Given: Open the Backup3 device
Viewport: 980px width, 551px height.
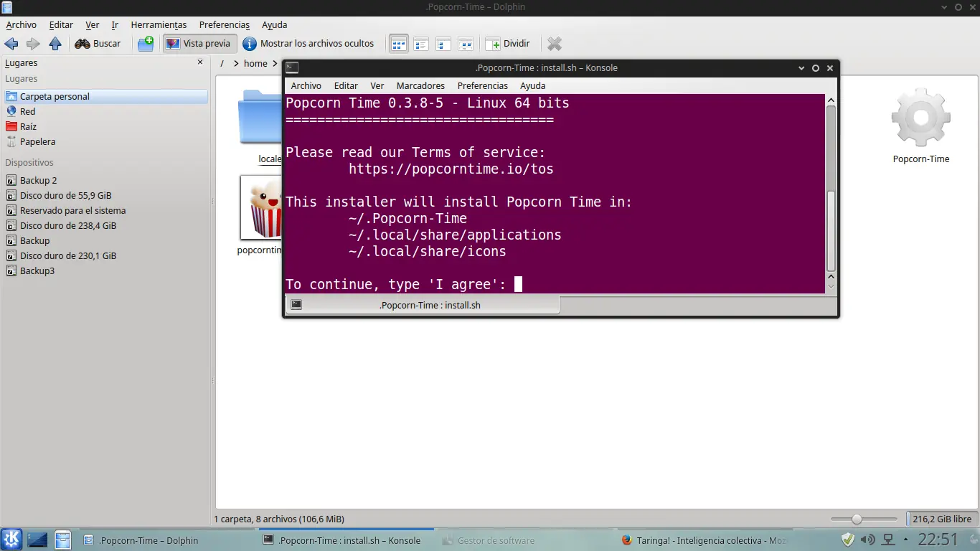Looking at the screenshot, I should pyautogui.click(x=105, y=270).
